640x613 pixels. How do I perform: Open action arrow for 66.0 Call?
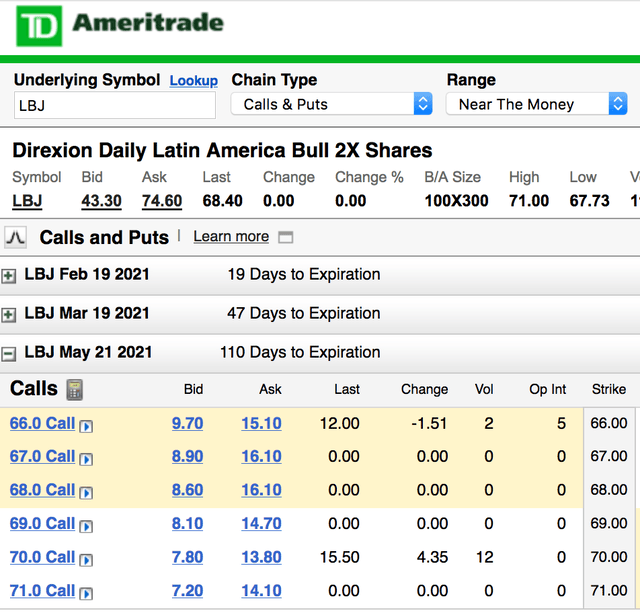(x=86, y=426)
